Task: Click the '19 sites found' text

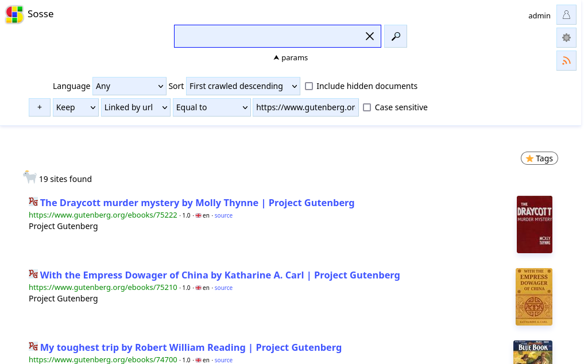Action: click(65, 179)
